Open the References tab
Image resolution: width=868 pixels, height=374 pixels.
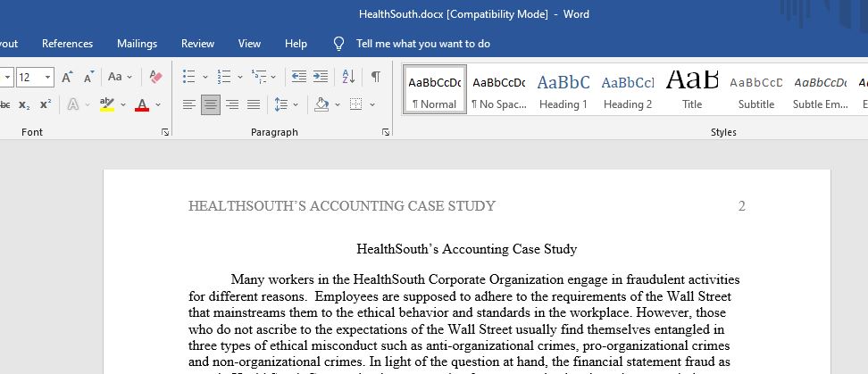point(68,44)
